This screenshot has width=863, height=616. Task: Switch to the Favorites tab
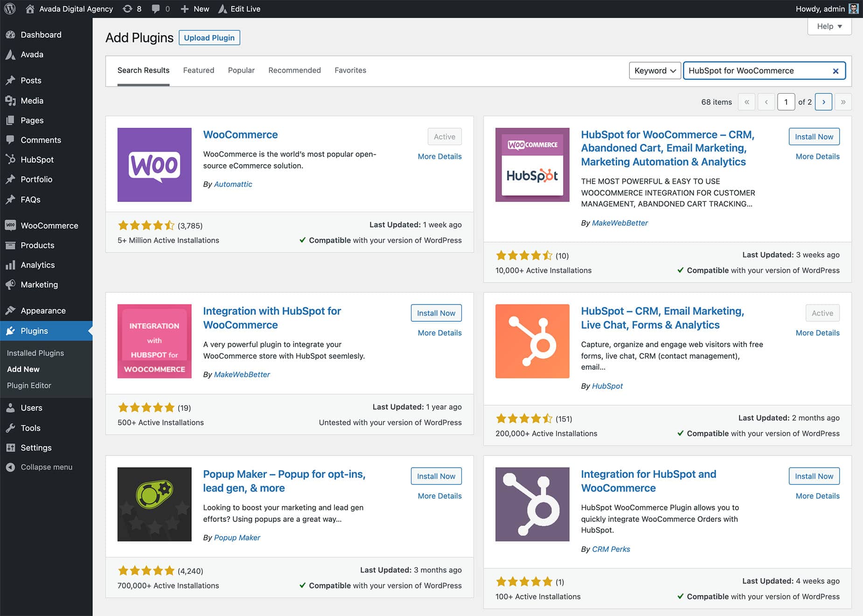(350, 70)
